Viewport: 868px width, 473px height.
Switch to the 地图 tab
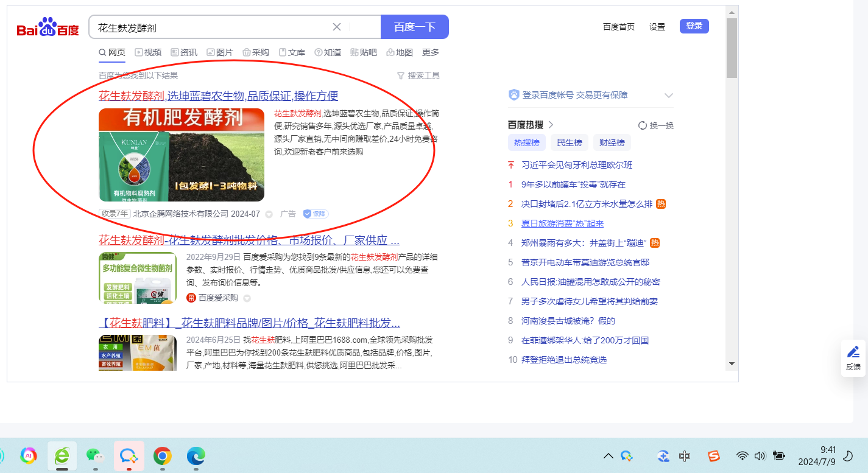[x=400, y=52]
